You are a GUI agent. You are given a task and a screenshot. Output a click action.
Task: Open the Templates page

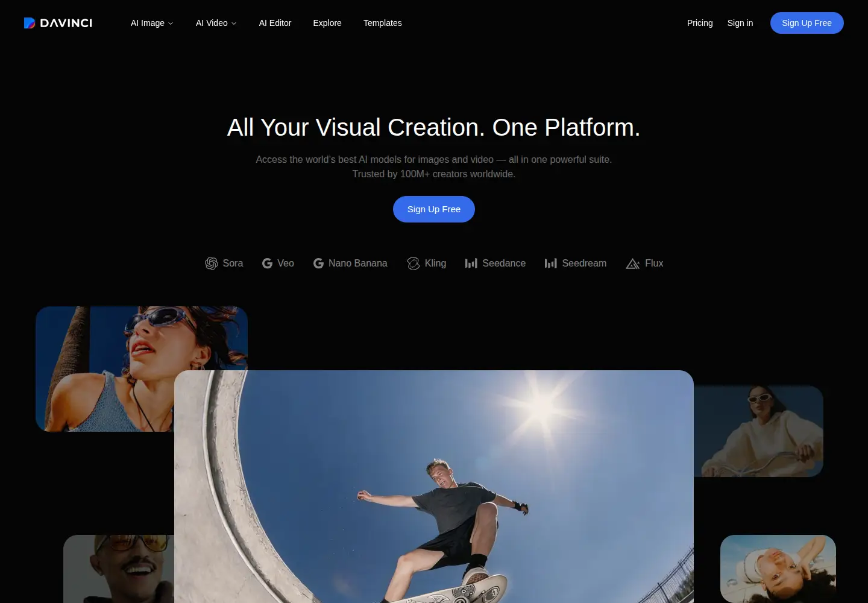click(x=382, y=23)
